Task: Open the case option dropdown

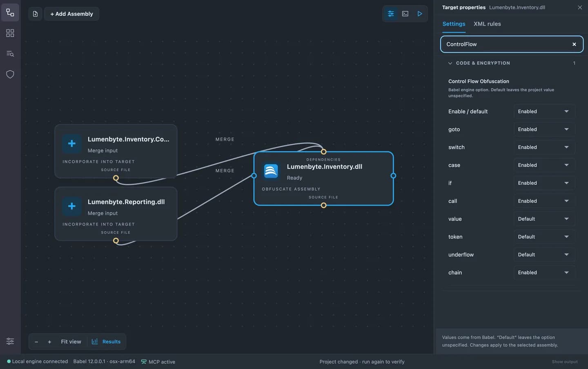Action: 544,165
